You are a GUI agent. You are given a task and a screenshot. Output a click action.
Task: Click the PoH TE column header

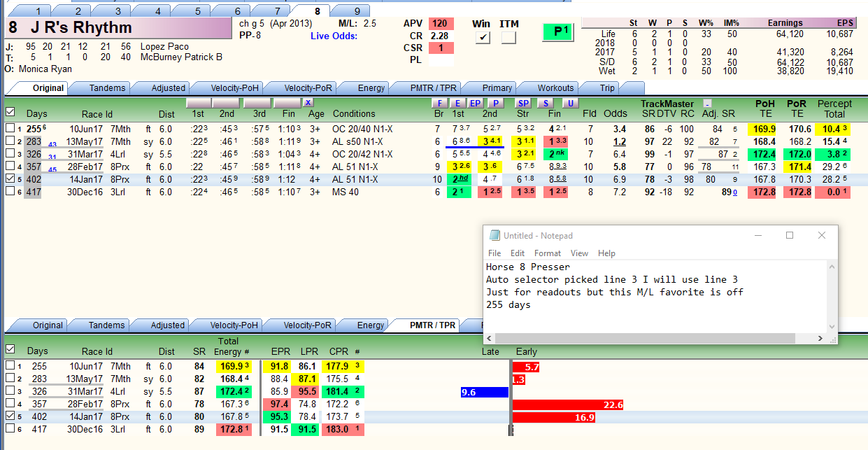coord(765,108)
